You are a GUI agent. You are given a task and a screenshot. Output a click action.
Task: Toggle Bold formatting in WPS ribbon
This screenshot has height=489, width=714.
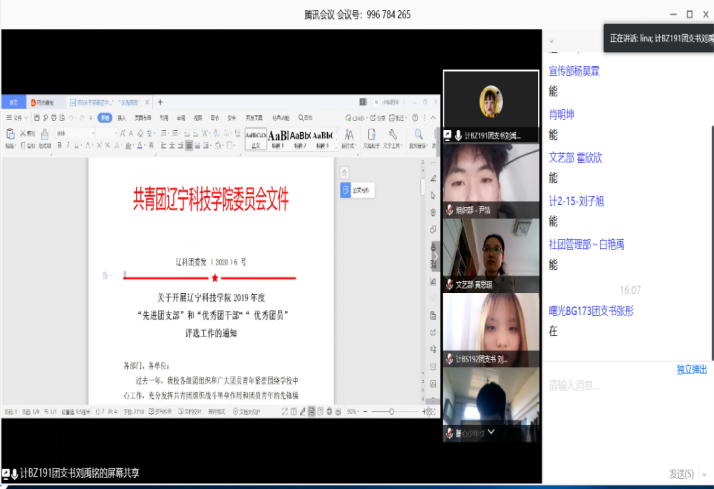(x=57, y=143)
